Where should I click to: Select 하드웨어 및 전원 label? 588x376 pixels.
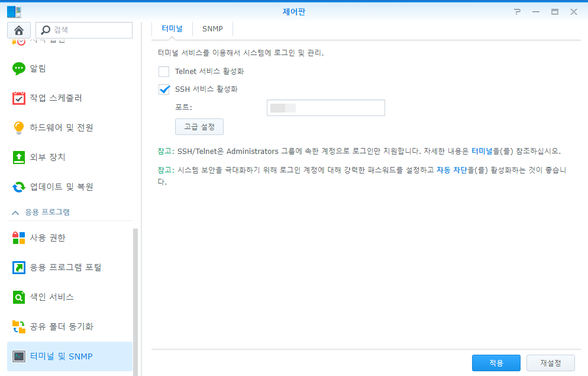(62, 127)
